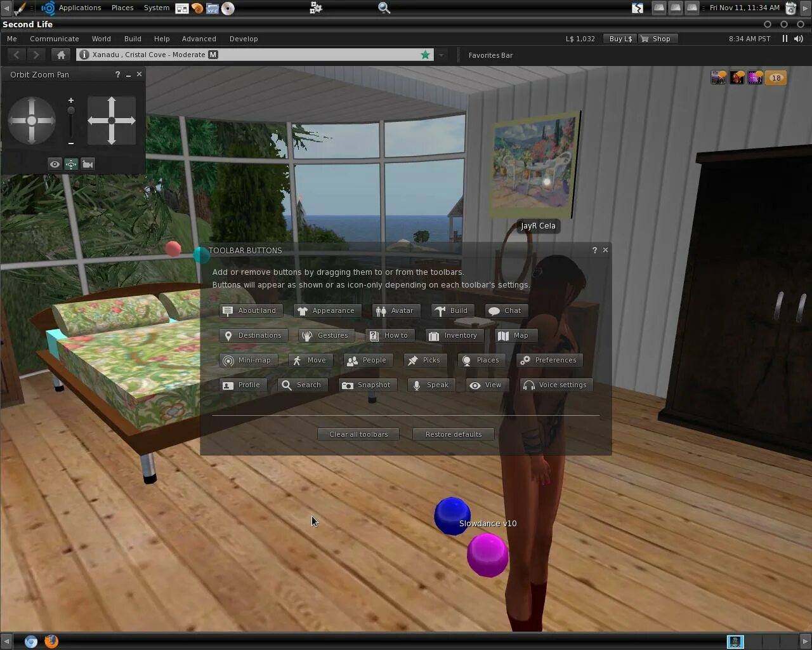Click the About land toolbar button
Screen dimensions: 812x650
251,311
